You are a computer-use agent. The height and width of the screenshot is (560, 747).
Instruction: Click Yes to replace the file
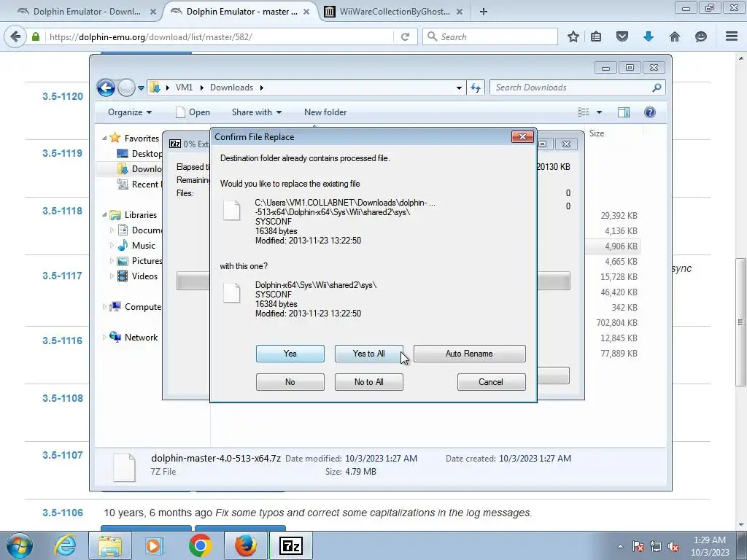290,354
